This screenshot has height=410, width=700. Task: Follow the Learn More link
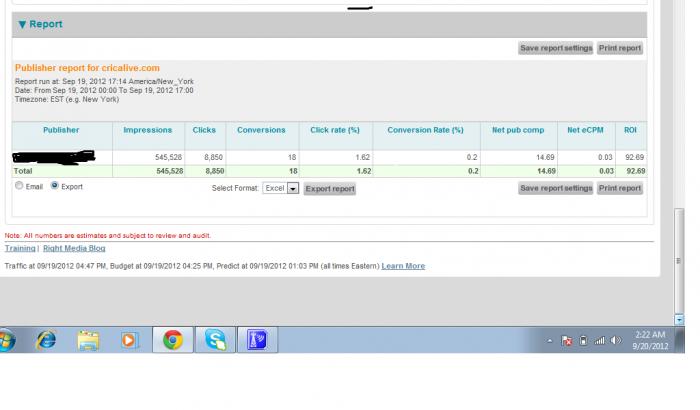[x=403, y=266]
